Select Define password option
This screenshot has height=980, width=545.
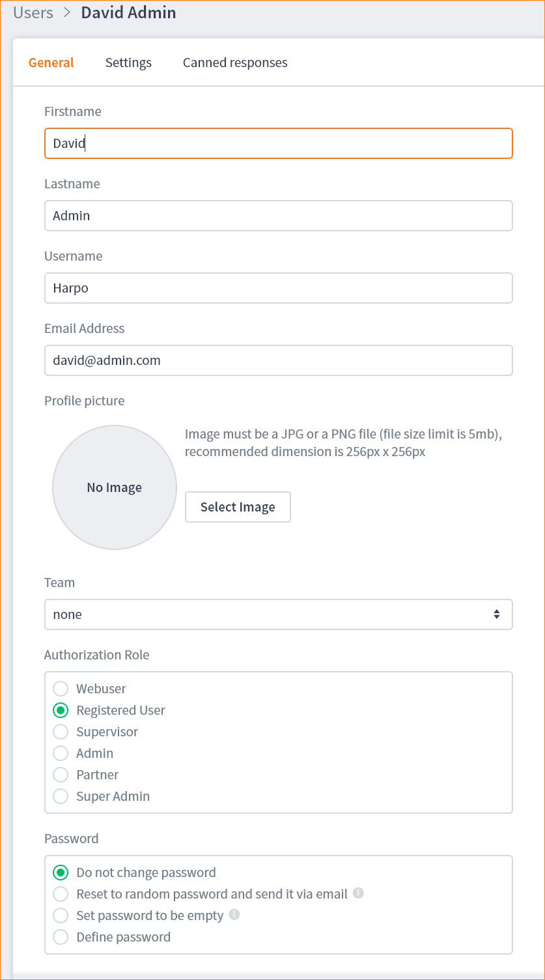click(61, 937)
